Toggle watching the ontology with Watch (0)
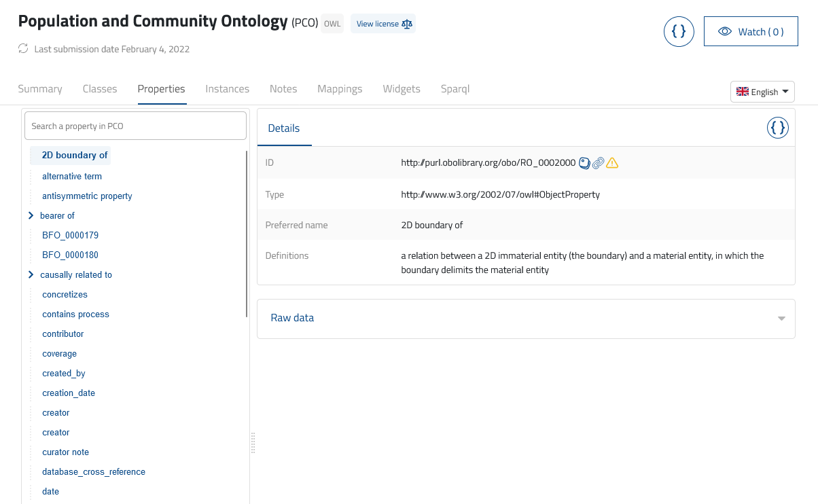 [x=751, y=31]
